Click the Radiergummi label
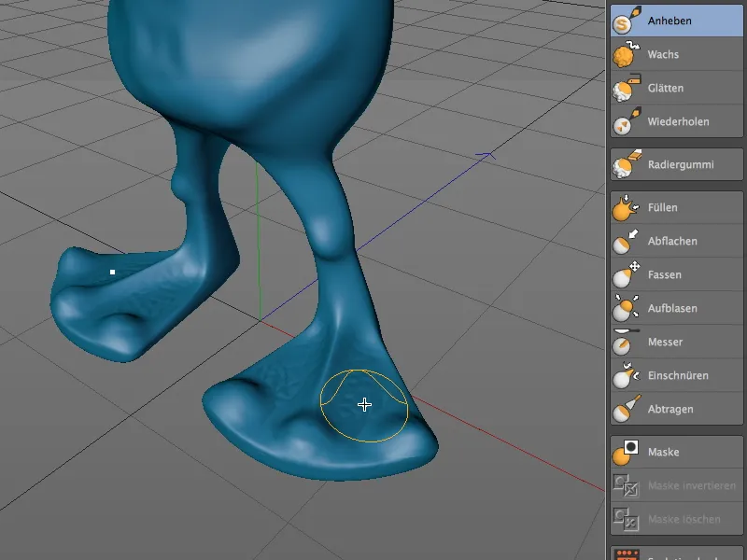The height and width of the screenshot is (560, 747). [681, 165]
